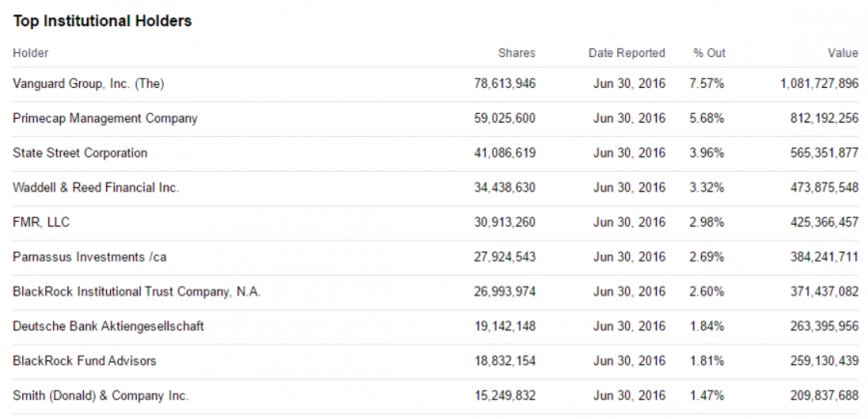868x419 pixels.
Task: Click the Top Institutional Holders heading
Action: coord(102,21)
